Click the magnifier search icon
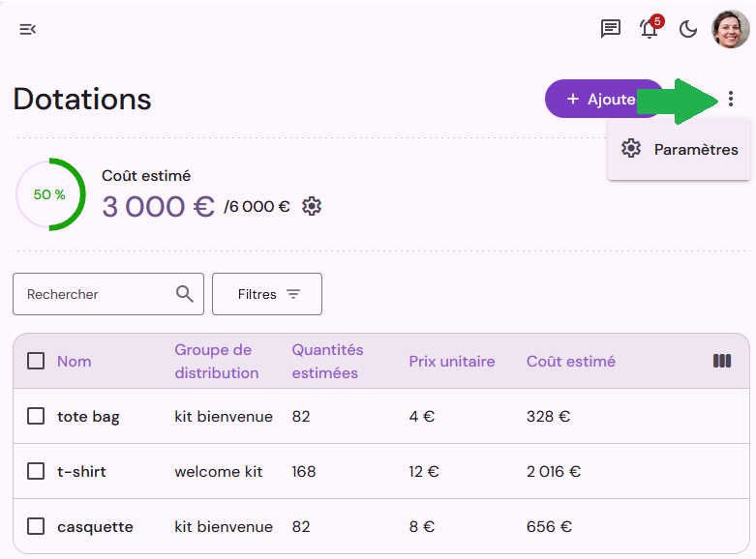Image resolution: width=756 pixels, height=559 pixels. pyautogui.click(x=185, y=294)
